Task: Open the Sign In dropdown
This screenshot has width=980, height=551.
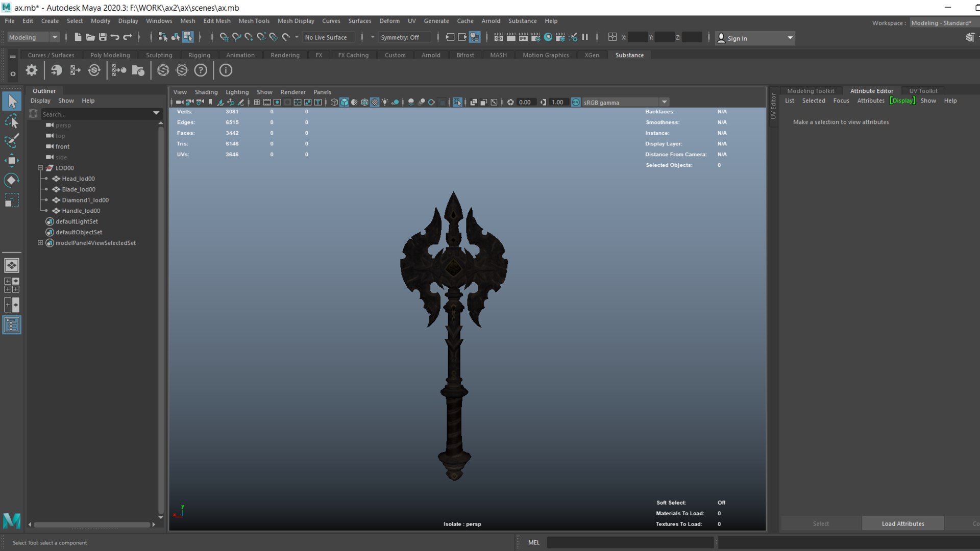Action: tap(755, 38)
